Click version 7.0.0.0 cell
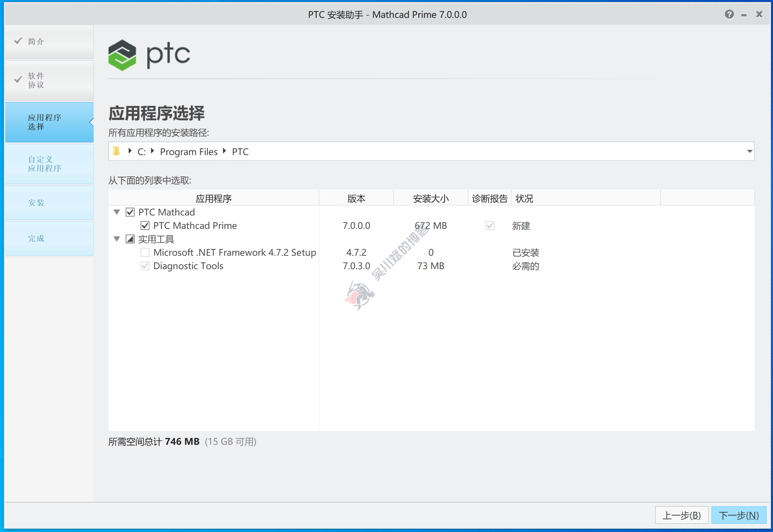The image size is (773, 532). (356, 226)
